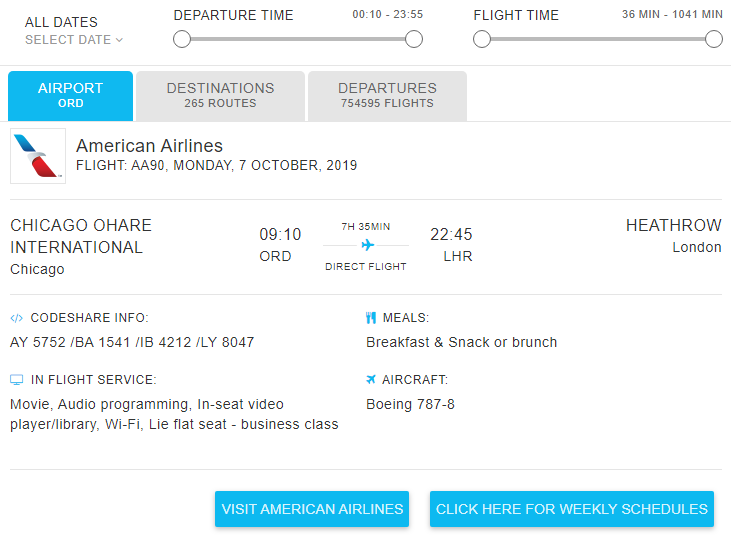This screenshot has width=731, height=536.
Task: Click flight time slider right handle
Action: pos(713,39)
